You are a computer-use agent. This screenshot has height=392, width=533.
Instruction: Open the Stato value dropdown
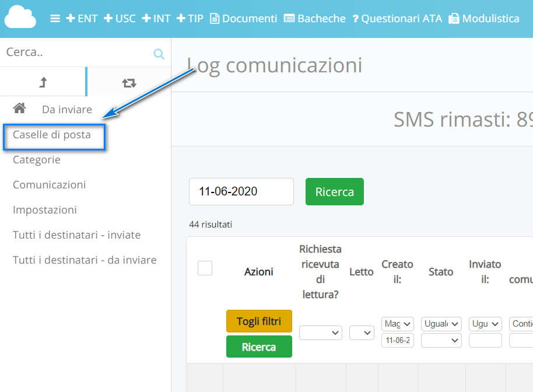pyautogui.click(x=441, y=340)
